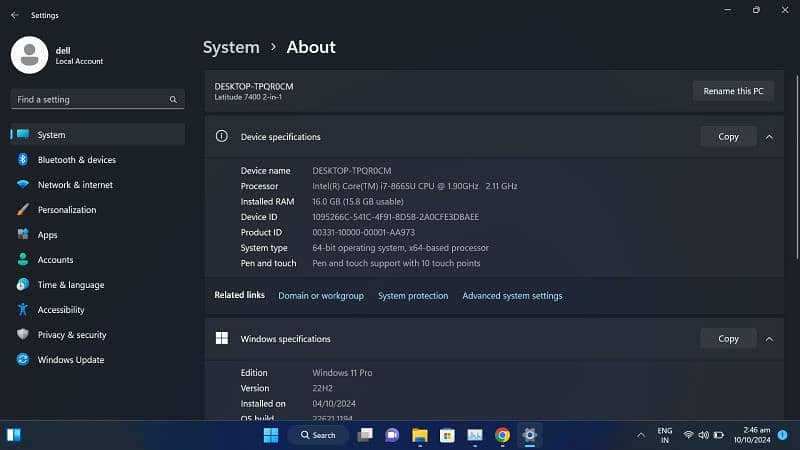Click Rename this PC button
This screenshot has height=450, width=800.
coord(733,91)
